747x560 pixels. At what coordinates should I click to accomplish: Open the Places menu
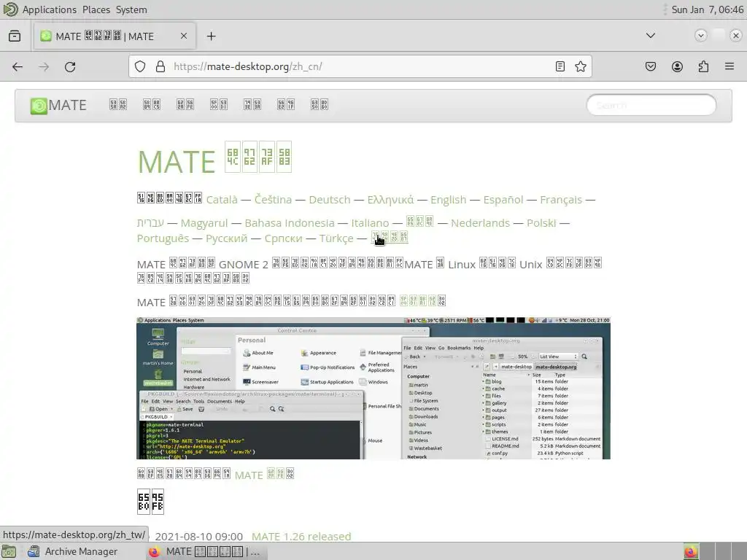pyautogui.click(x=96, y=9)
